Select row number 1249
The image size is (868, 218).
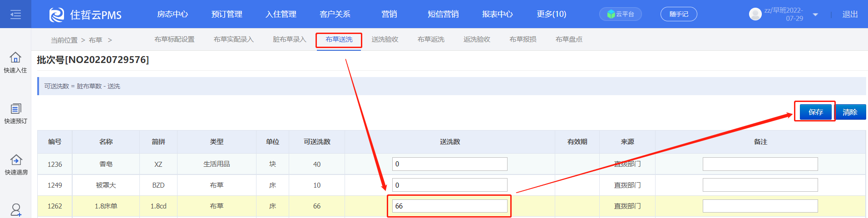click(x=55, y=185)
